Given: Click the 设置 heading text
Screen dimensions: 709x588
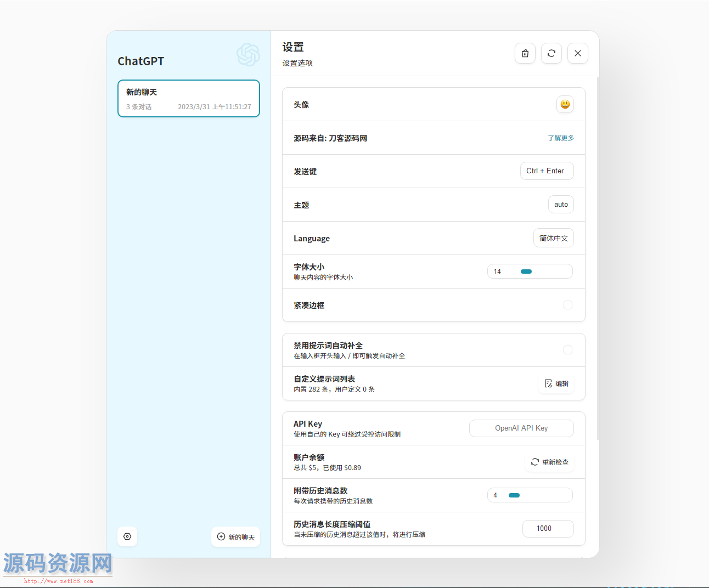Looking at the screenshot, I should pos(293,47).
